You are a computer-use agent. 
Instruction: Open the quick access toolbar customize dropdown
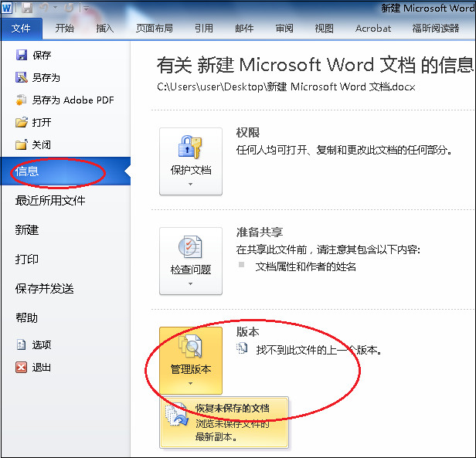click(87, 8)
